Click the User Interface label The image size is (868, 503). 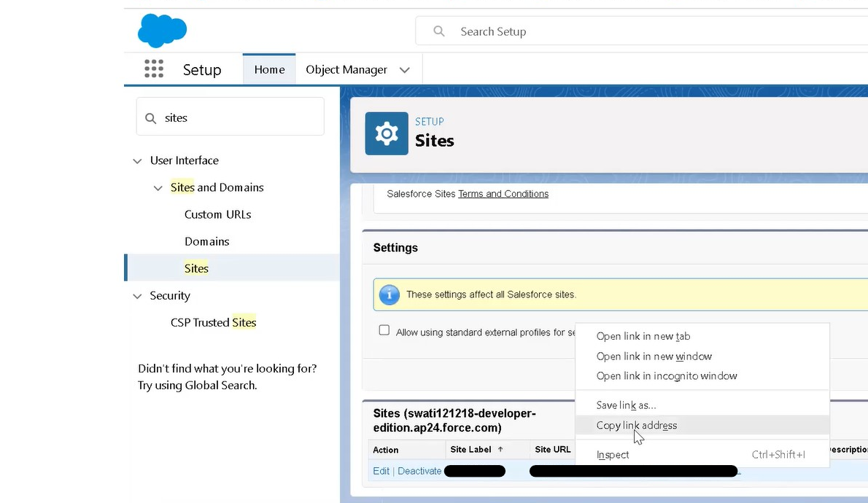pos(185,160)
